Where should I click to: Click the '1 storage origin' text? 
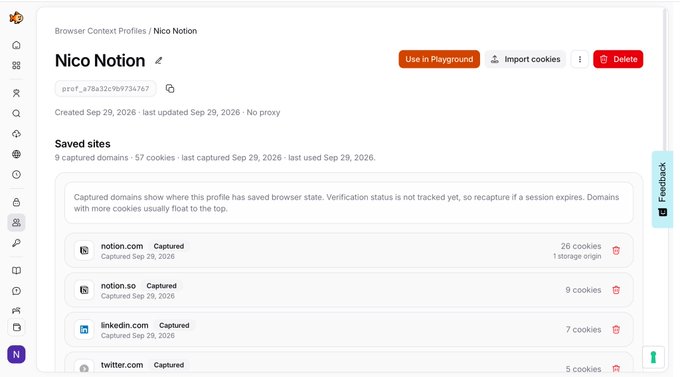577,256
